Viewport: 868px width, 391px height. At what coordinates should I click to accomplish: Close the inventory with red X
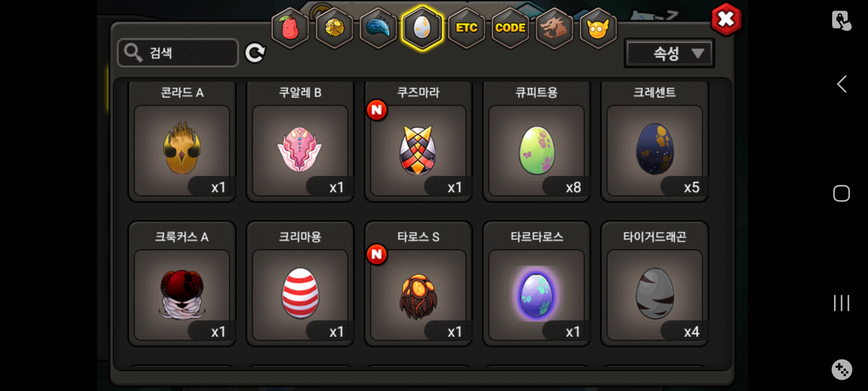726,20
